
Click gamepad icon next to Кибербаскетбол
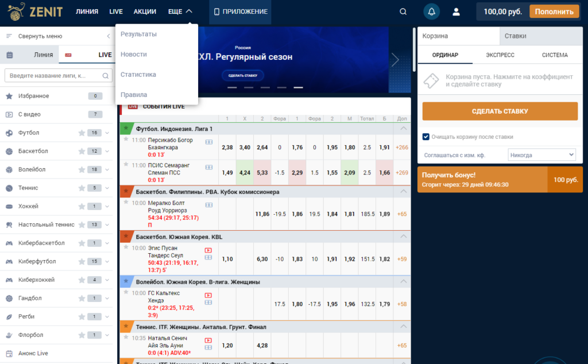[x=9, y=243]
